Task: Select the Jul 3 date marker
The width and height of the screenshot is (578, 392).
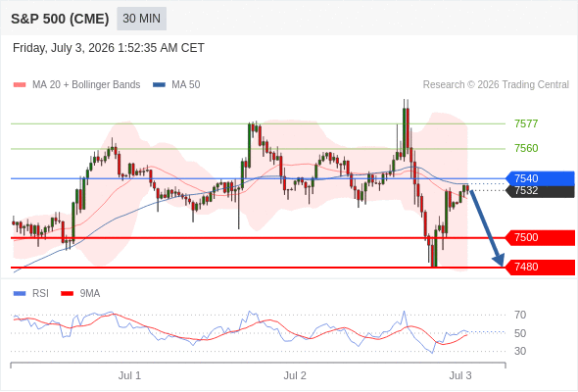Action: tap(460, 375)
